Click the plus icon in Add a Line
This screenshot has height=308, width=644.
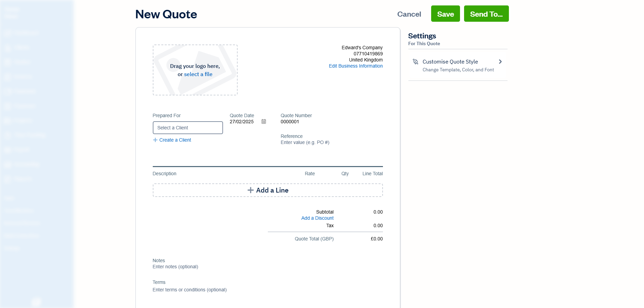[x=251, y=190]
